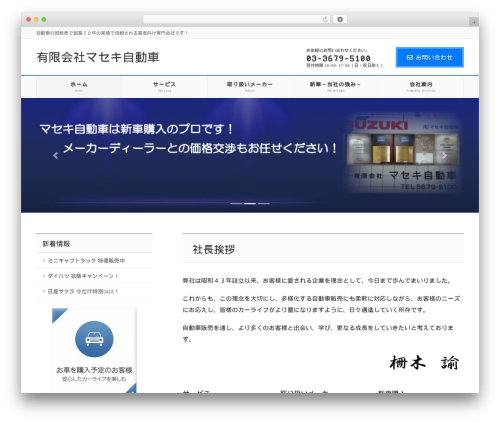Click the red close window button
Image resolution: width=500 pixels, height=423 pixels.
(x=29, y=19)
